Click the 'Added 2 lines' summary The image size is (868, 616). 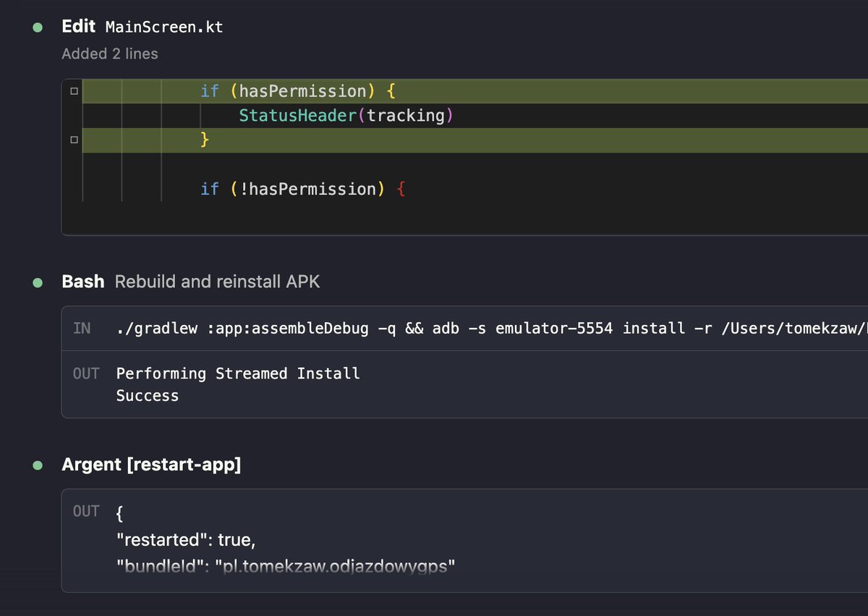[110, 54]
